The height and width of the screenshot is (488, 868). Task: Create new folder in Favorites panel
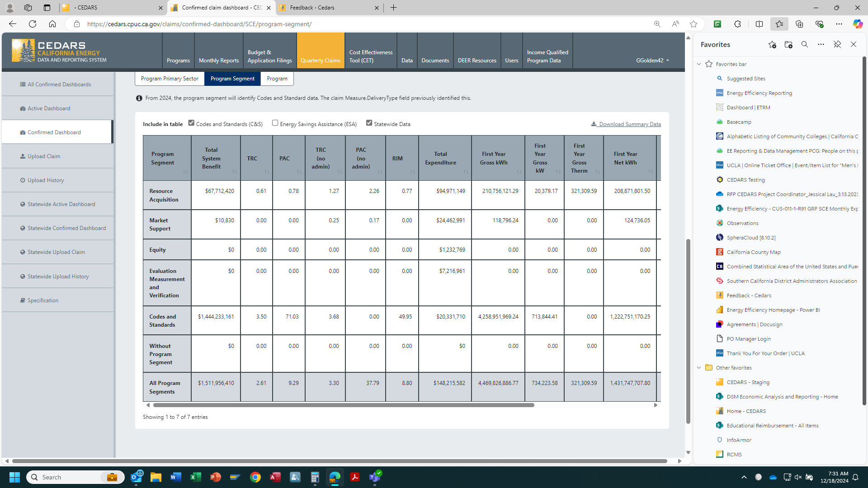(x=788, y=44)
